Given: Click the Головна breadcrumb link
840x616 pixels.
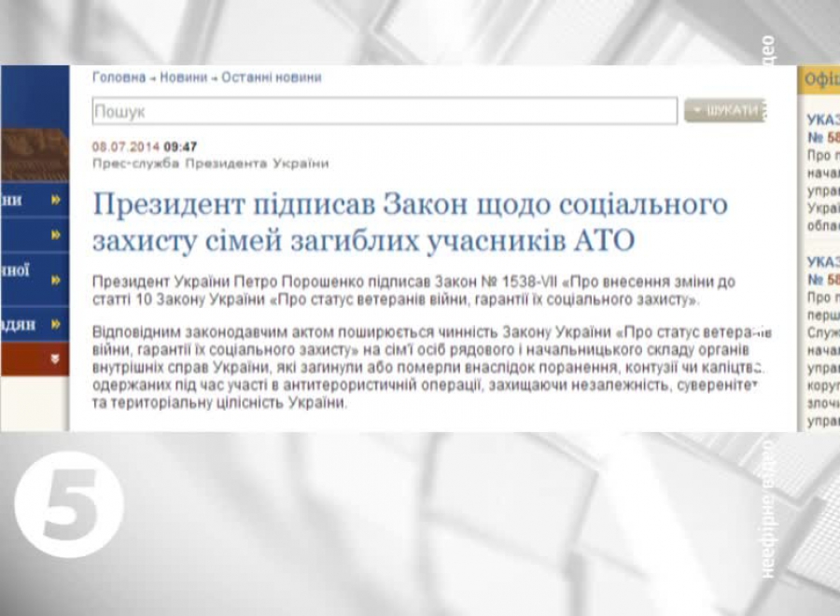Looking at the screenshot, I should [119, 78].
